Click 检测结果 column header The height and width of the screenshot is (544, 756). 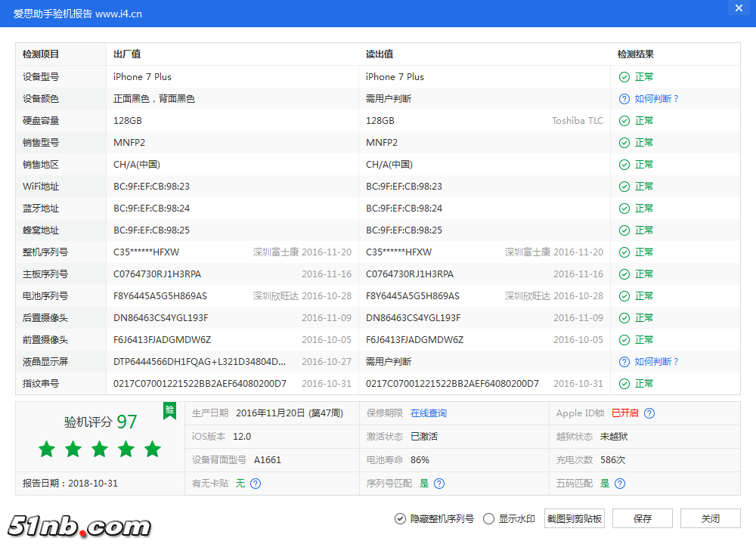636,54
